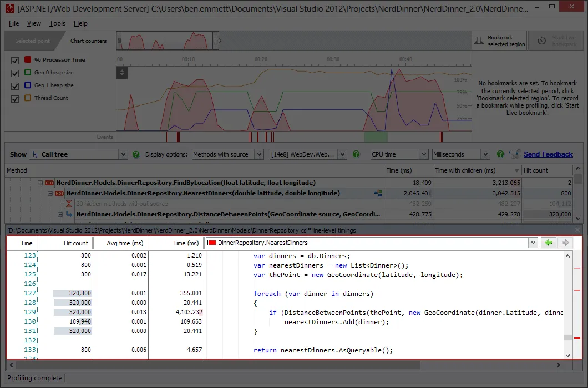Viewport: 588px width, 388px height.
Task: Click the Send Feedback link
Action: click(x=548, y=154)
